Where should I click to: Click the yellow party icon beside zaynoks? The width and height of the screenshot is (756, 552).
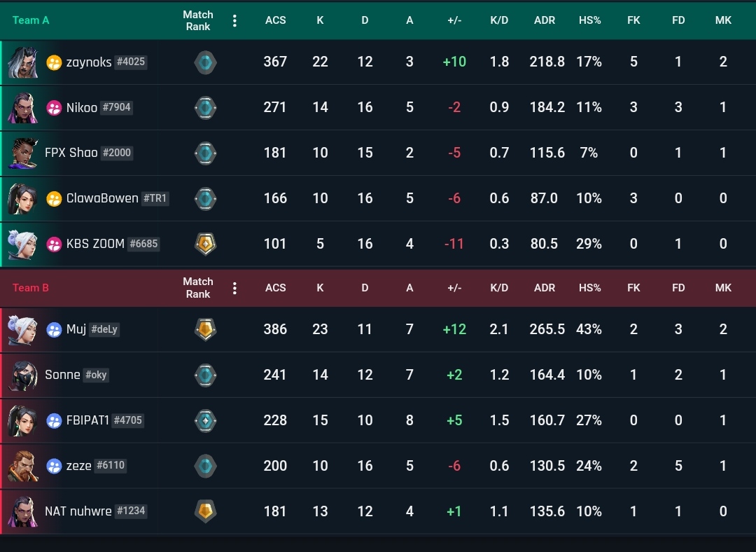[54, 62]
